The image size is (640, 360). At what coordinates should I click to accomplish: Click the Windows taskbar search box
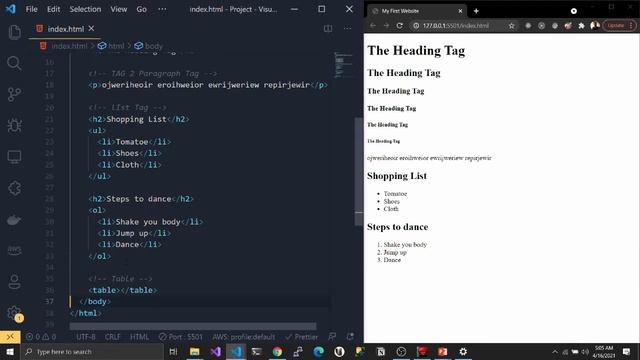pos(92,351)
